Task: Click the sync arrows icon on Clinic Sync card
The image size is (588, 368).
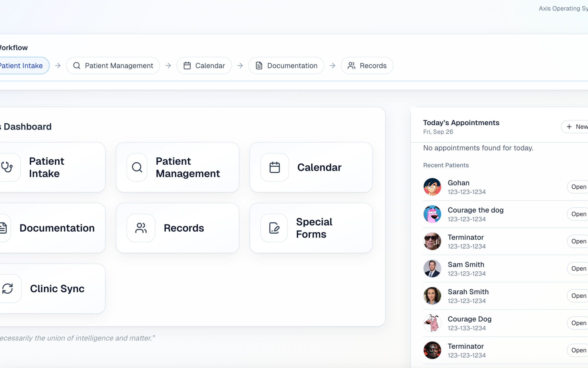Action: coord(7,289)
